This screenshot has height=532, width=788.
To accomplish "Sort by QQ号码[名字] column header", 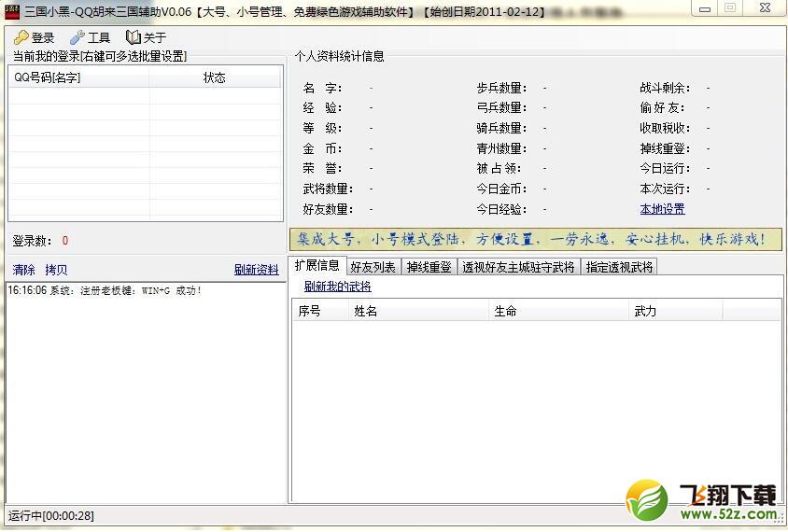I will [x=79, y=77].
